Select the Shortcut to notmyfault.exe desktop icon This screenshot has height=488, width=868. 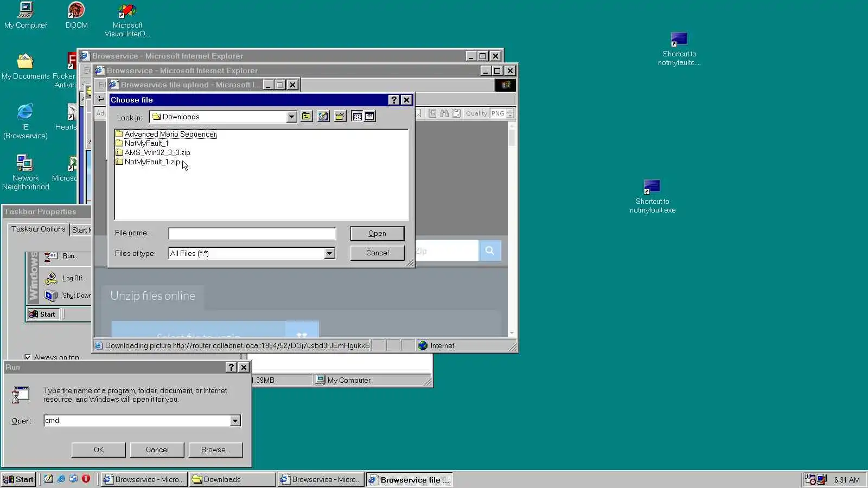click(652, 197)
